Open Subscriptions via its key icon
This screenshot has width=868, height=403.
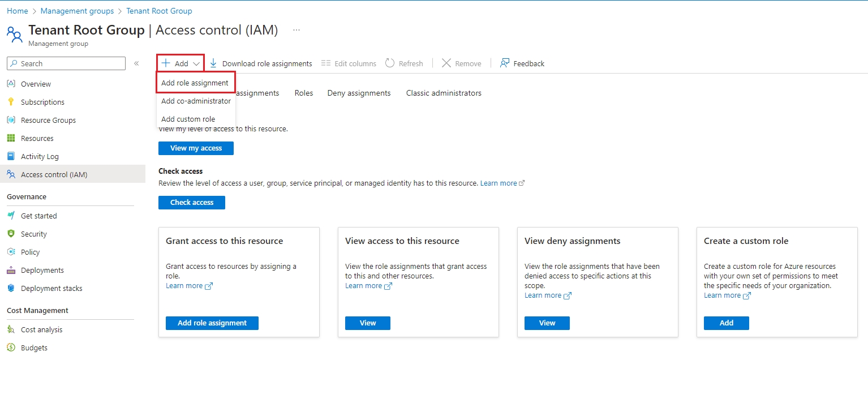pos(11,102)
